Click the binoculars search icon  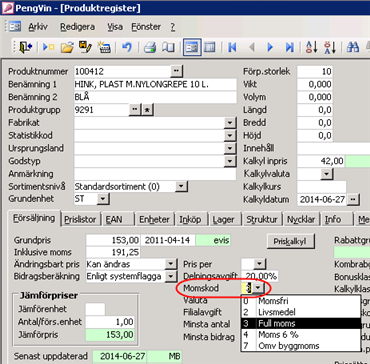click(x=353, y=48)
